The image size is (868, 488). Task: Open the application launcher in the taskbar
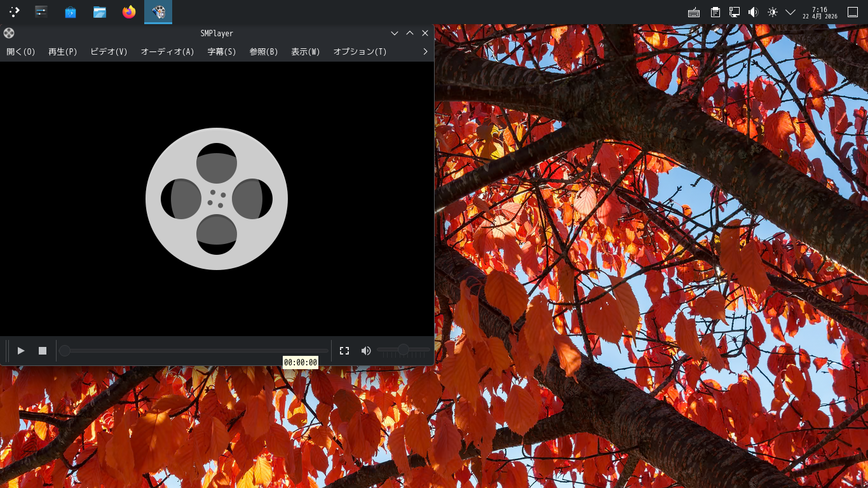(x=13, y=11)
